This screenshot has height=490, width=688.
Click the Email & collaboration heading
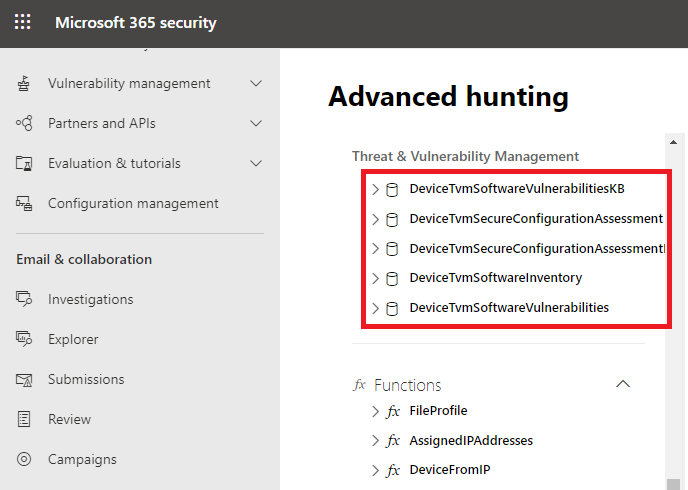click(84, 259)
